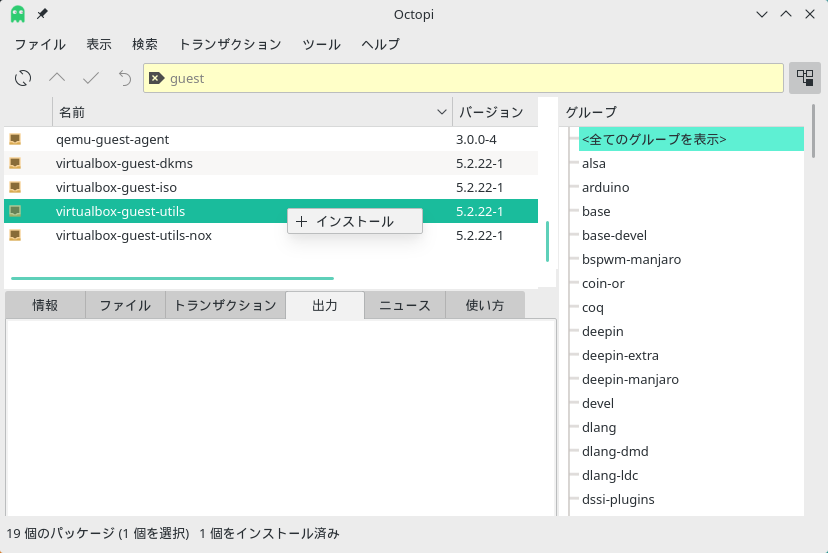Select the virtualbox-guest-iso package row

point(271,187)
